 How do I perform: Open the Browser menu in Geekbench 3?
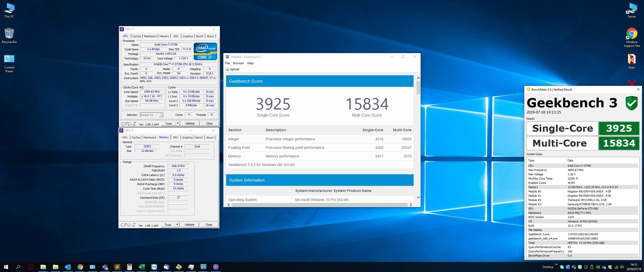coord(238,63)
